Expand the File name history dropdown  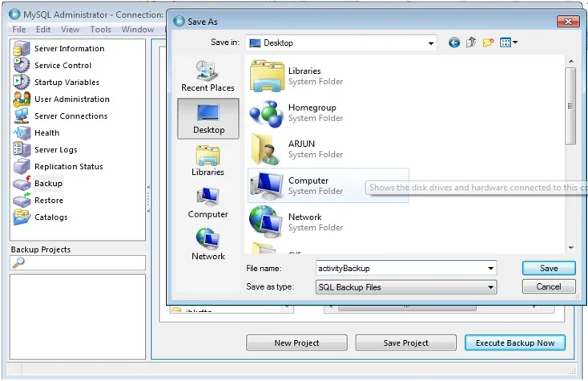[490, 268]
